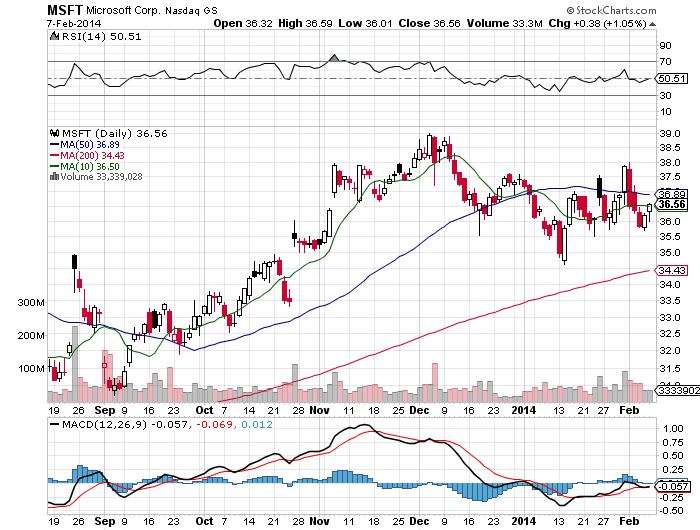The height and width of the screenshot is (530, 700).
Task: Click the 36.56 last price tag
Action: [671, 204]
